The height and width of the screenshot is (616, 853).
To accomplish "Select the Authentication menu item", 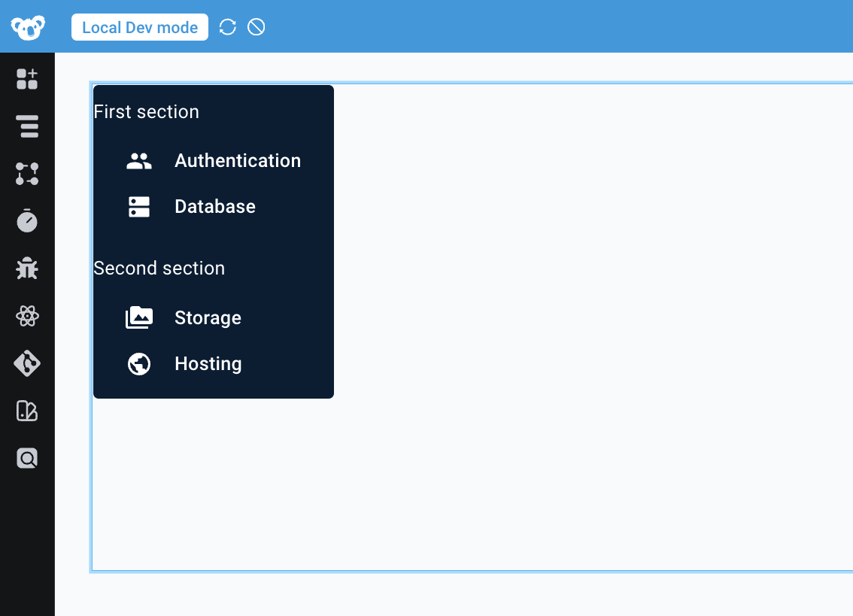I will pos(238,160).
